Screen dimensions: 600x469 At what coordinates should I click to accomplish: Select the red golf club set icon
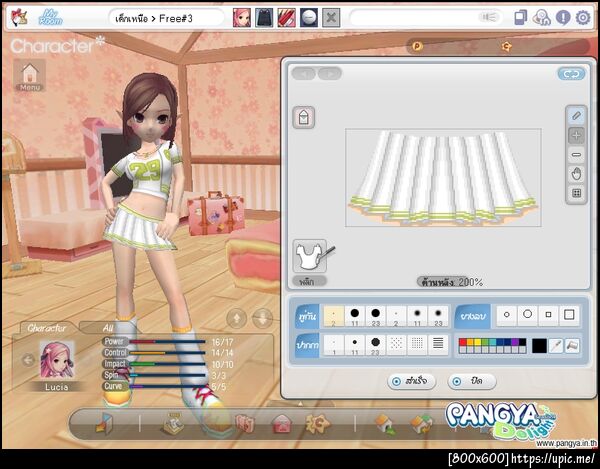[287, 18]
